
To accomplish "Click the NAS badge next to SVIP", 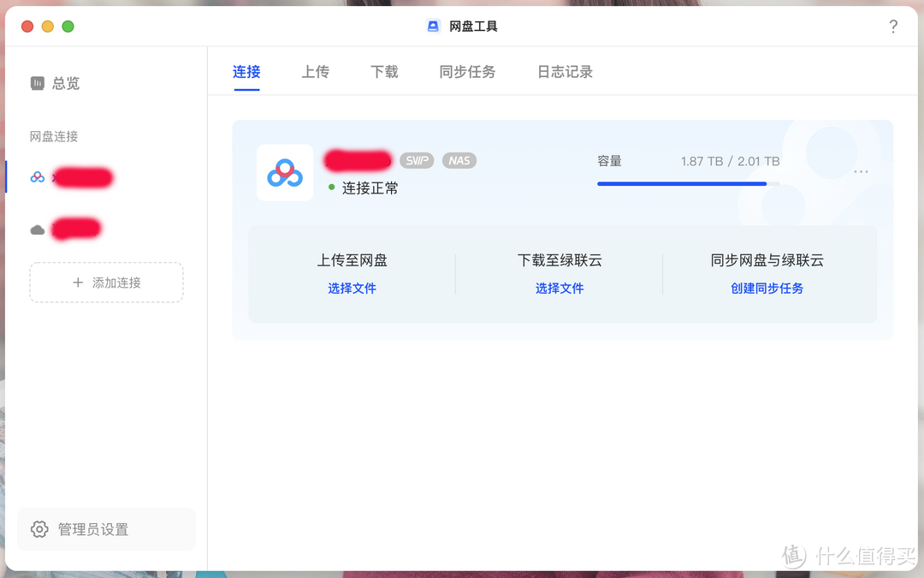I will pyautogui.click(x=459, y=160).
